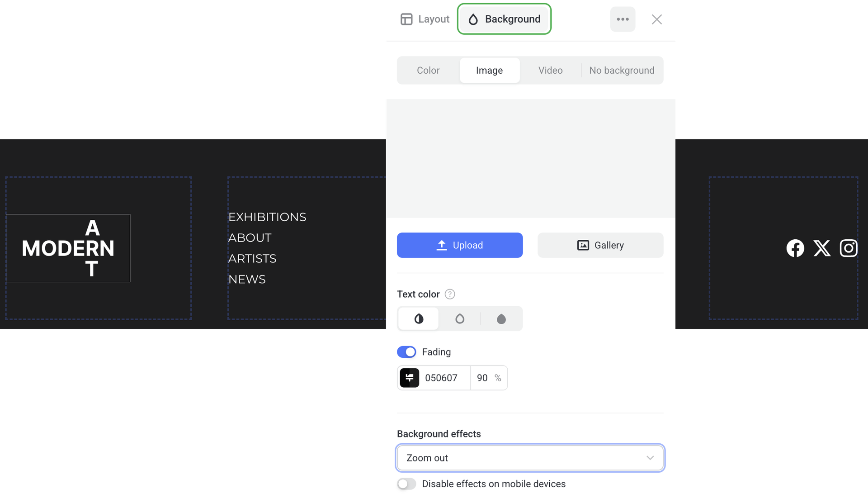Image resolution: width=868 pixels, height=503 pixels.
Task: Open the three-dots more options menu
Action: (623, 19)
